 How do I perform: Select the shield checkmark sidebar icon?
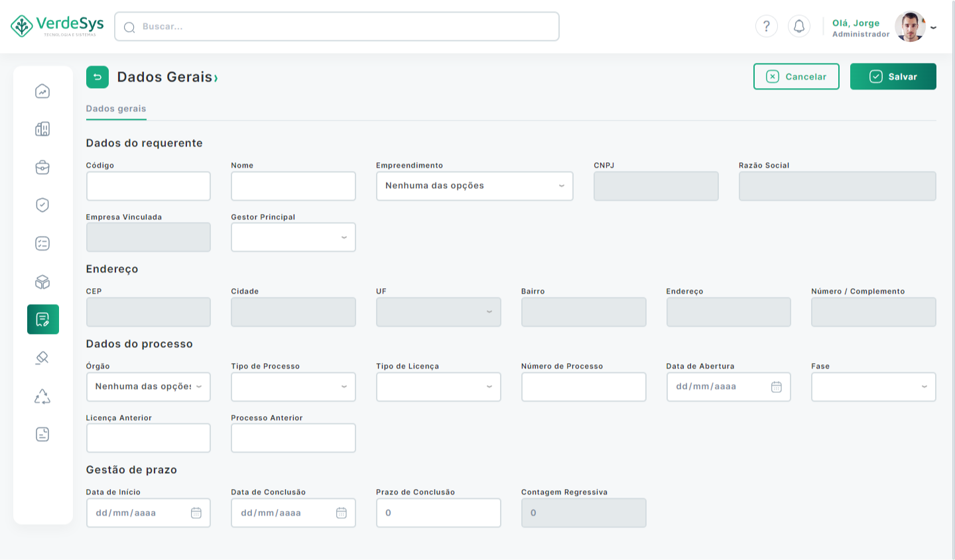point(42,205)
